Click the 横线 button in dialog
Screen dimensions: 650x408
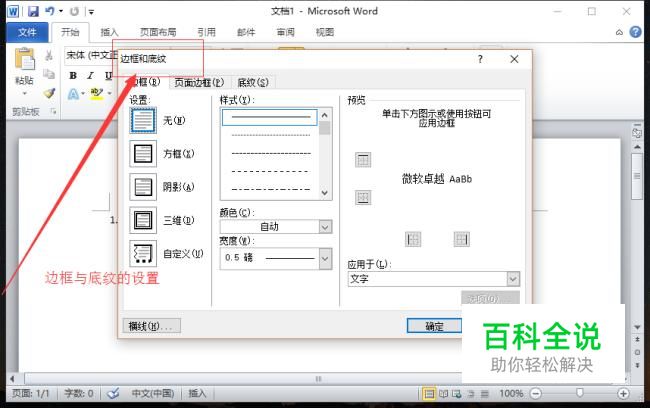tap(152, 326)
